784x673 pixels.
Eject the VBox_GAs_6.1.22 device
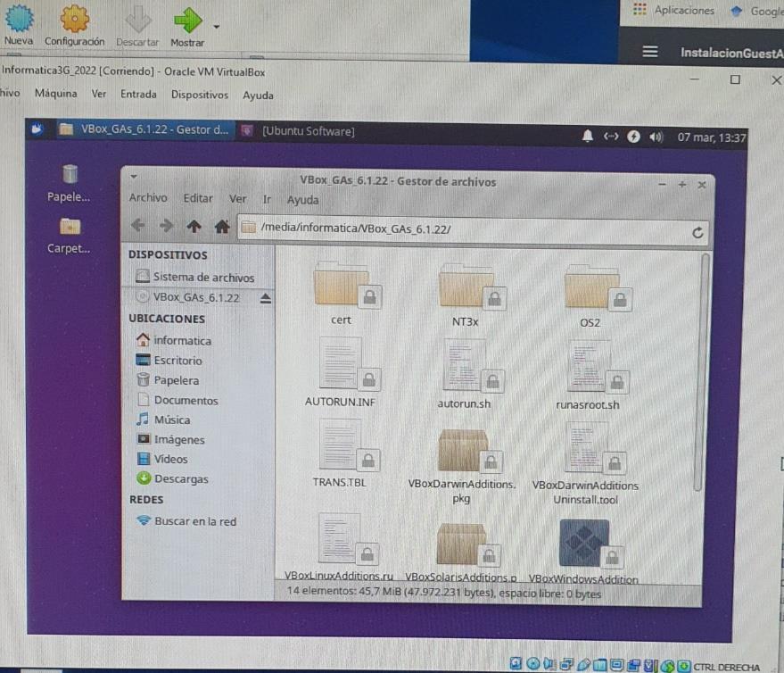point(266,299)
